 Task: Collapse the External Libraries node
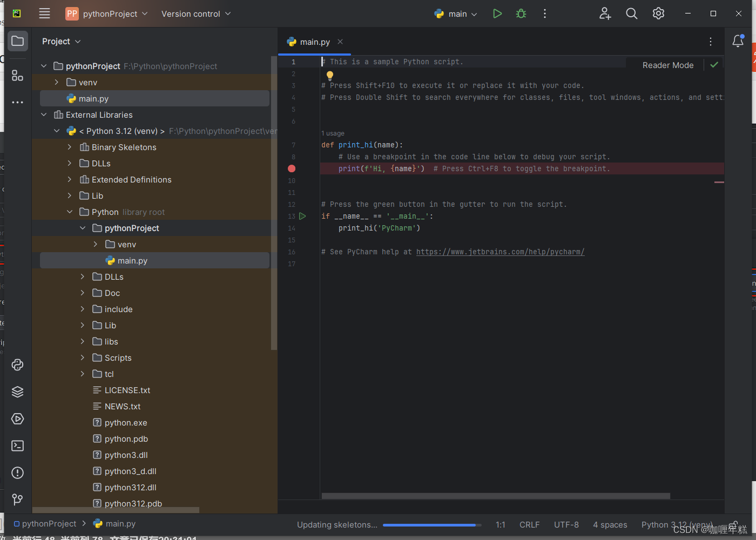click(x=44, y=114)
